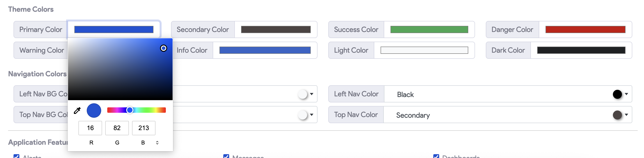Image resolution: width=644 pixels, height=158 pixels.
Task: Click the hue slider in the color picker
Action: [137, 110]
